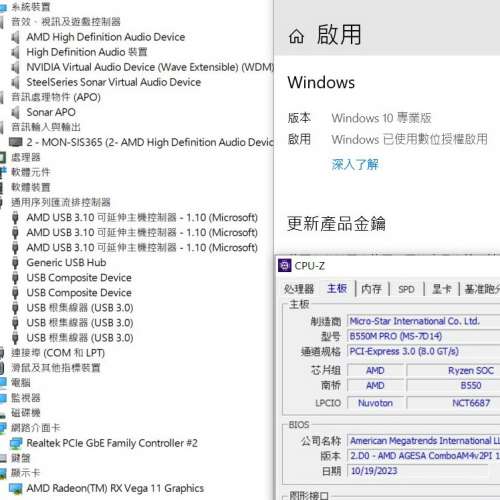This screenshot has width=500, height=500.
Task: Select speaker icon of NVIDIA Virtual Audio Device
Action: (x=15, y=67)
